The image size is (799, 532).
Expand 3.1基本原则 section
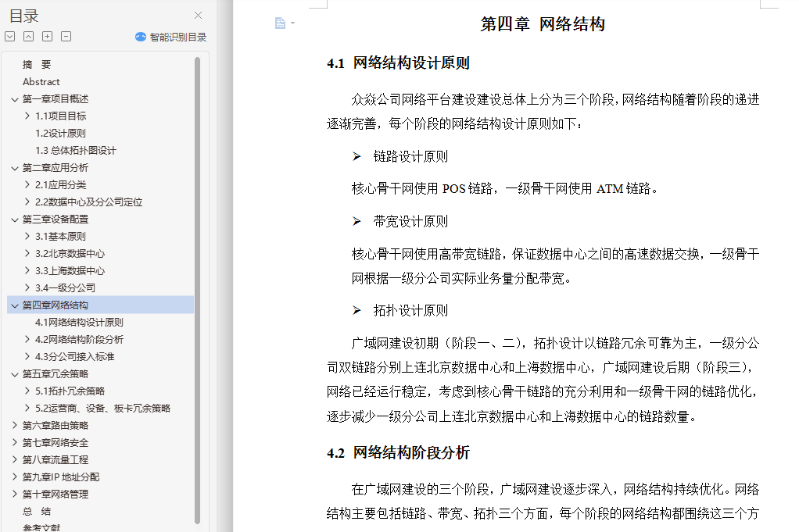point(27,237)
